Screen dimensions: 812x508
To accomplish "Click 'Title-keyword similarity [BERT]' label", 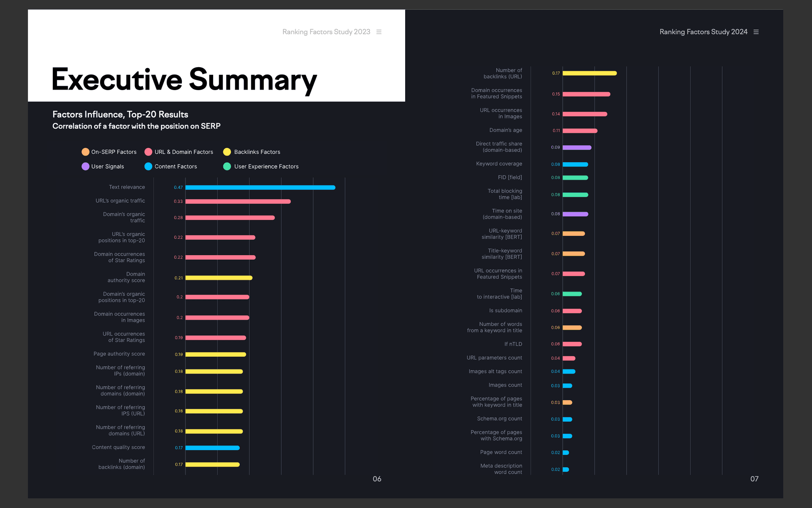I will click(502, 254).
